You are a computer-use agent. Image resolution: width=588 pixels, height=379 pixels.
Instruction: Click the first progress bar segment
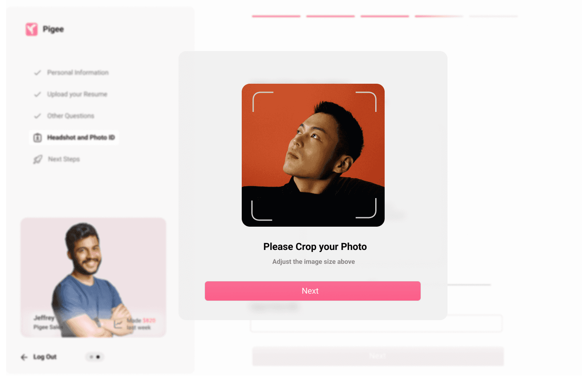(276, 16)
